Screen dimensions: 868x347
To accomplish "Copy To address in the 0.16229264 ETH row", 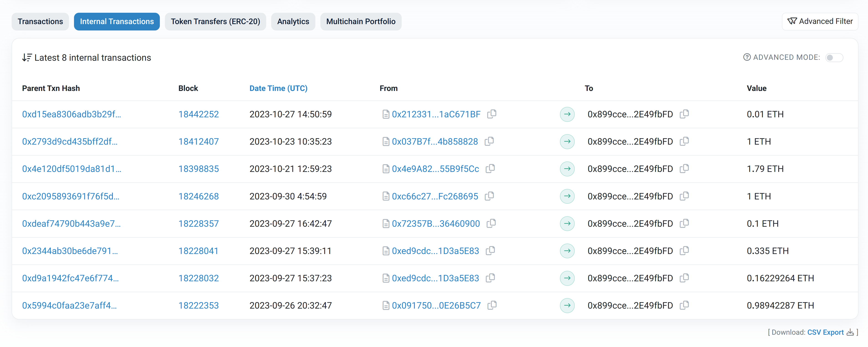I will coord(684,278).
